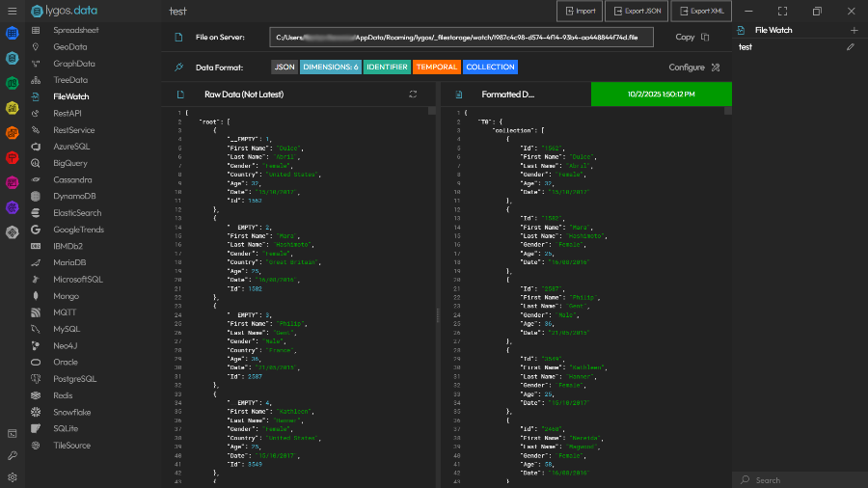Click the magenta module icon in left rail

click(13, 182)
